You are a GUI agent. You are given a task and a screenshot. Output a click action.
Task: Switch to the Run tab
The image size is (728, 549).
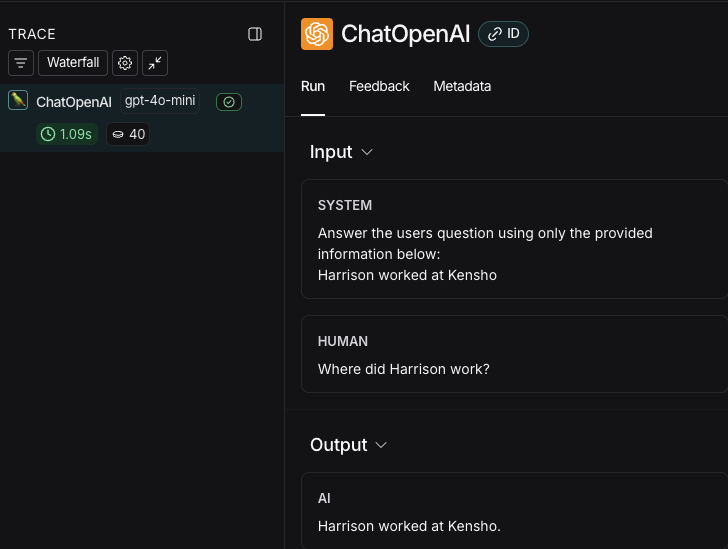[x=313, y=86]
